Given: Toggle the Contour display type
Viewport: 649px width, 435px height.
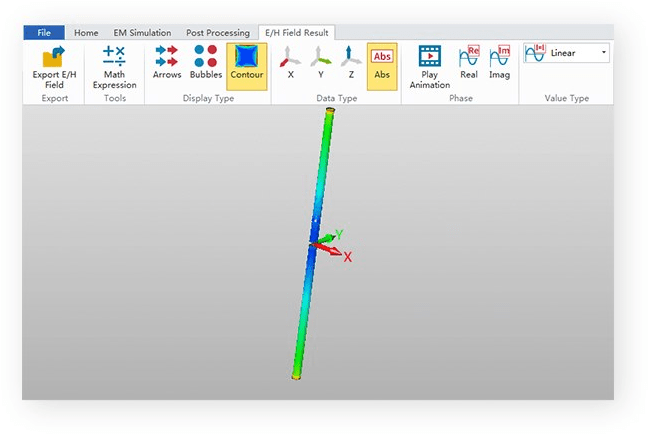Looking at the screenshot, I should click(247, 66).
